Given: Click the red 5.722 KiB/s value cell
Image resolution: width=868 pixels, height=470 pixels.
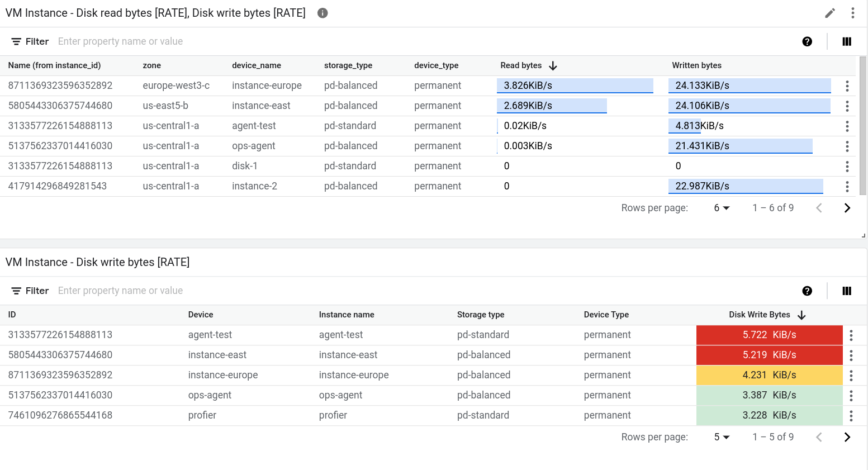Looking at the screenshot, I should pos(770,335).
